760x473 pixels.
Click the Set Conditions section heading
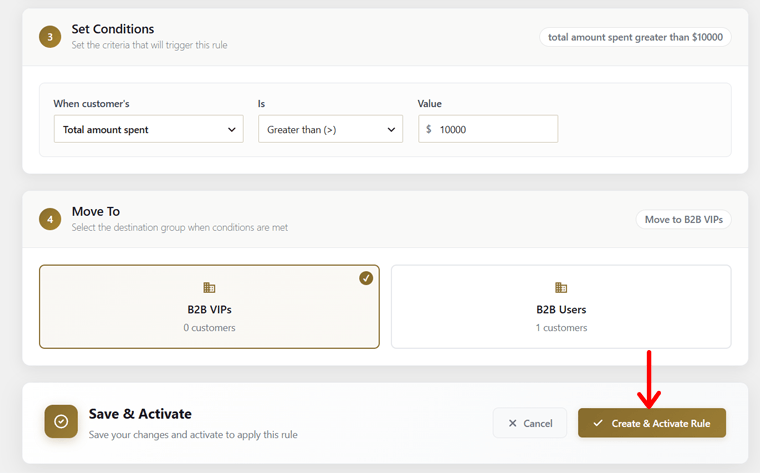click(x=113, y=29)
